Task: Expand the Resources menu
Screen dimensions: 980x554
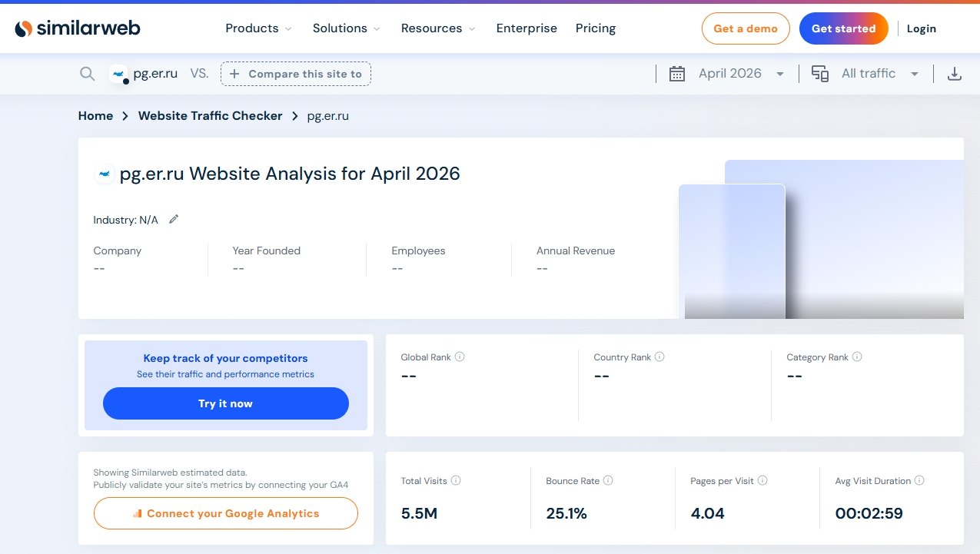Action: tap(438, 28)
